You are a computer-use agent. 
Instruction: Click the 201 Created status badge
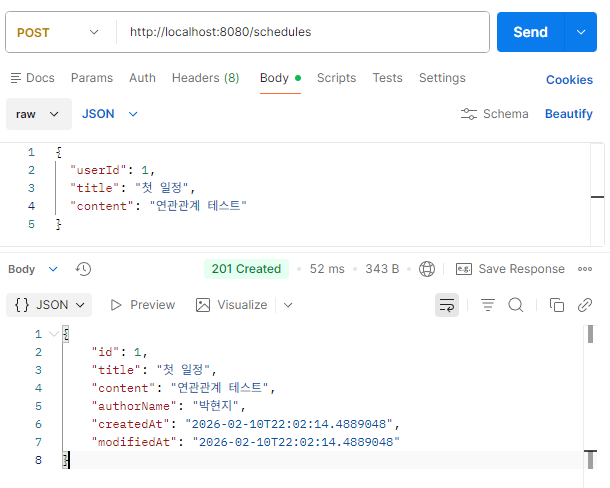tap(246, 269)
